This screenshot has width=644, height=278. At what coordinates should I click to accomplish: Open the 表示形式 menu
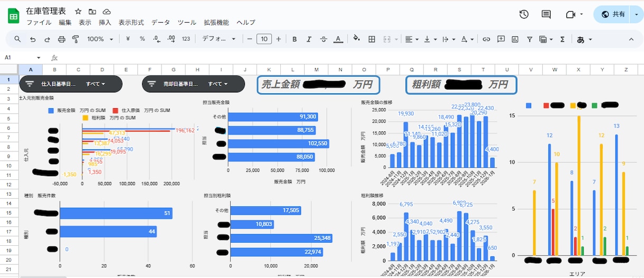coord(131,23)
